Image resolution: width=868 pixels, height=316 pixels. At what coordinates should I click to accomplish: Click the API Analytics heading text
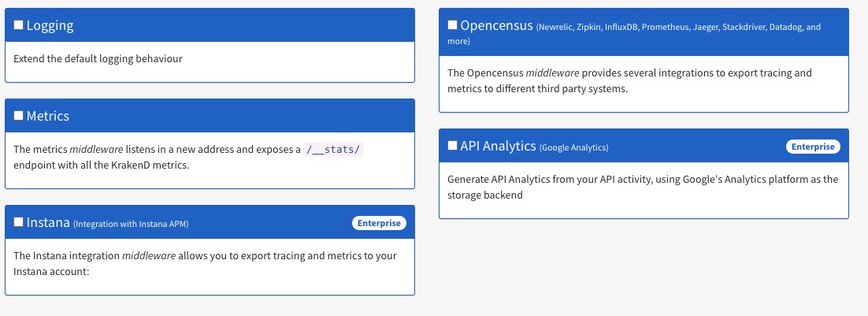pos(499,146)
